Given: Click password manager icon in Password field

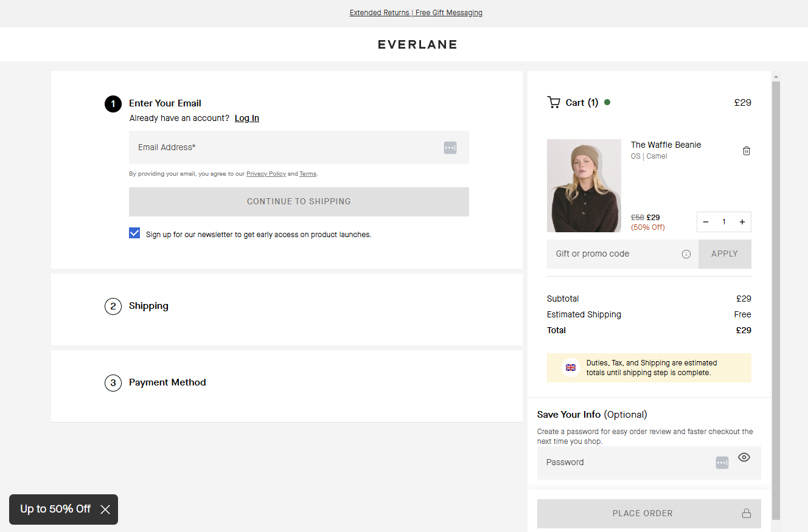Looking at the screenshot, I should click(722, 463).
